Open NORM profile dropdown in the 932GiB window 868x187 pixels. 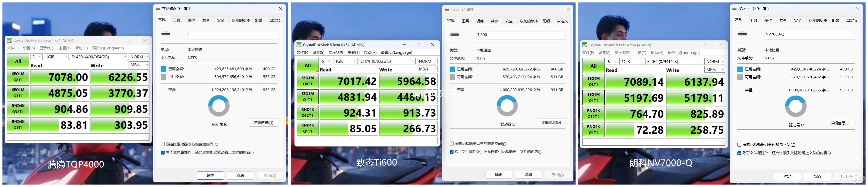click(427, 61)
